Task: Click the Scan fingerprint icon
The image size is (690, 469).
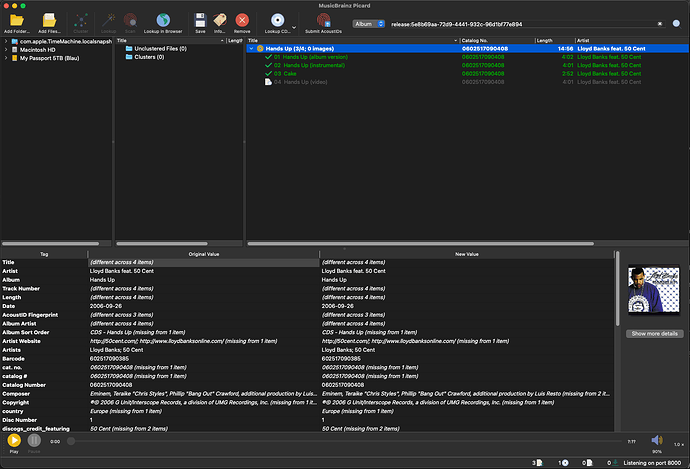Action: click(130, 20)
